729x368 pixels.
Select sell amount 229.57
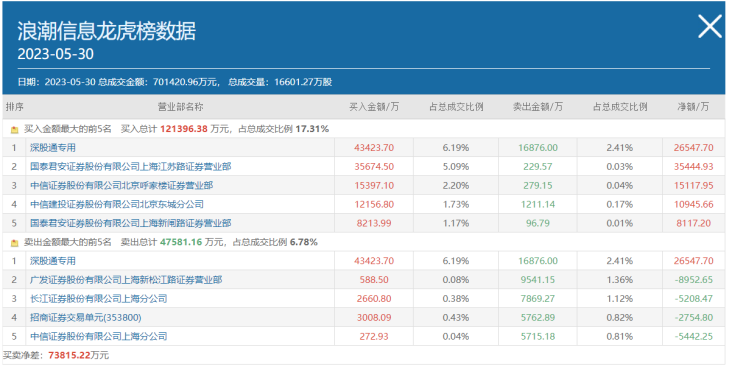click(x=538, y=166)
